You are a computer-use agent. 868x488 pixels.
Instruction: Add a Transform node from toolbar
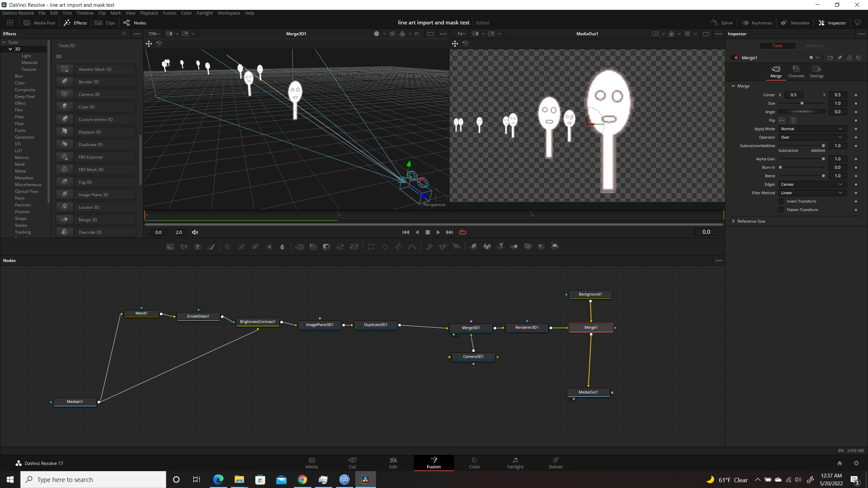[x=354, y=247]
